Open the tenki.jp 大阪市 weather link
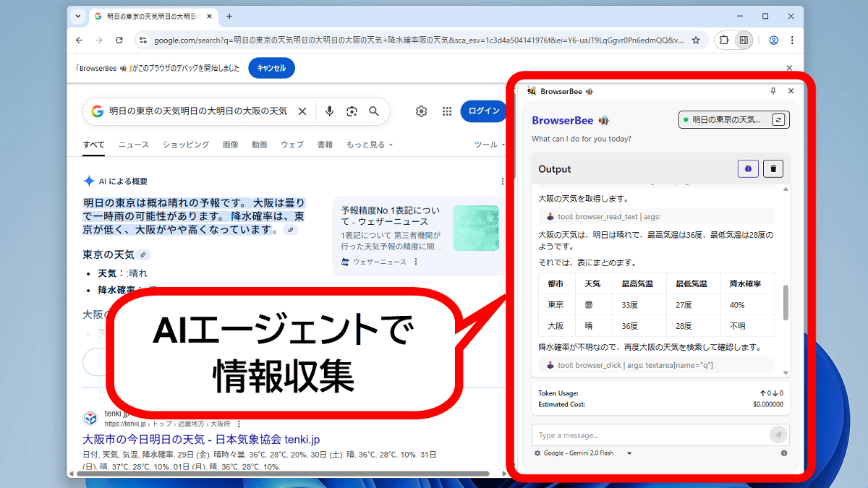The image size is (868, 488). [x=201, y=440]
